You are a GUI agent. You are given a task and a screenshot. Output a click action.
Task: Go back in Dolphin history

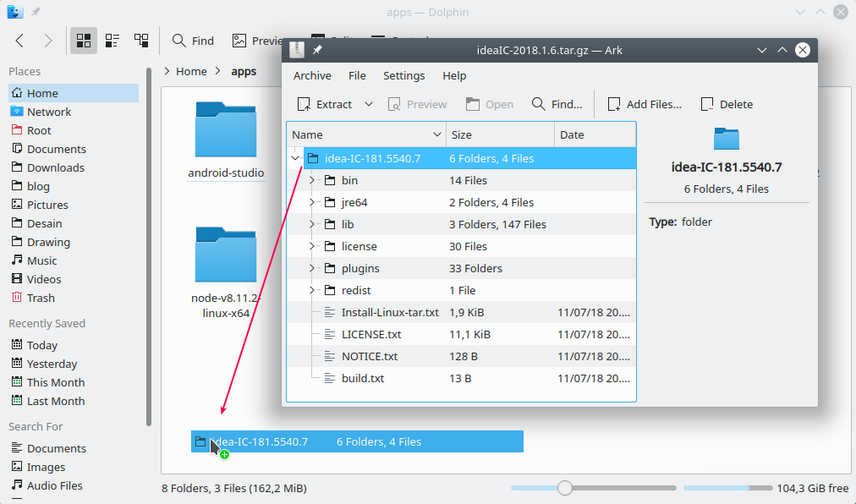coord(19,41)
